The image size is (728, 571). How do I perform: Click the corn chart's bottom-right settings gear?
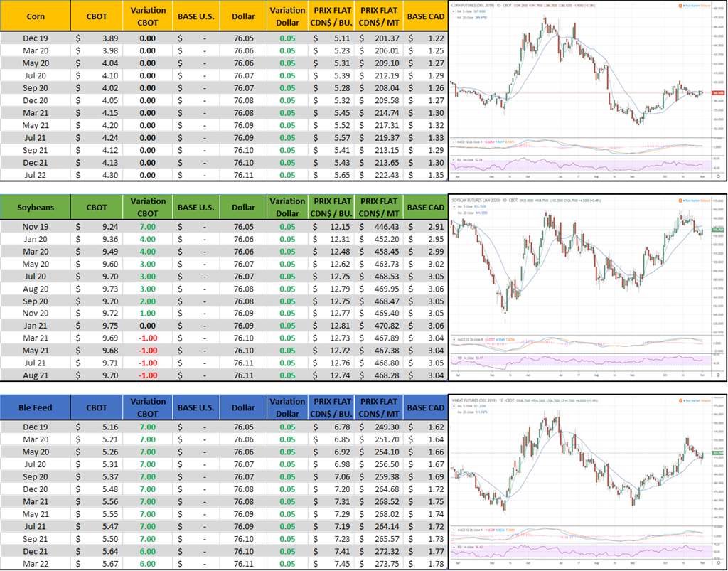tap(717, 175)
